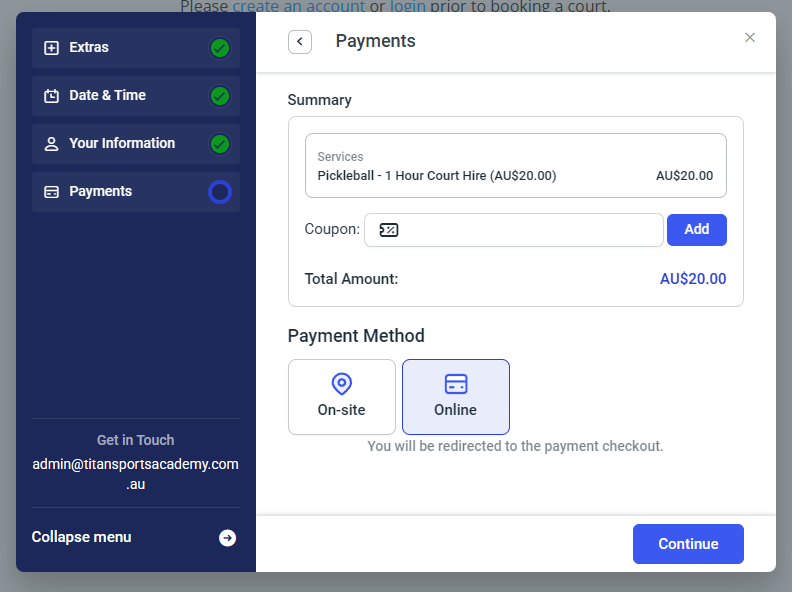Follow the create an account link

pyautogui.click(x=297, y=7)
